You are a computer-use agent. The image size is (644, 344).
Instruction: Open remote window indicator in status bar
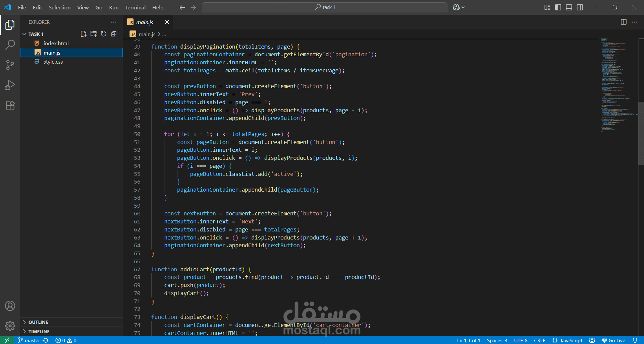click(x=7, y=340)
